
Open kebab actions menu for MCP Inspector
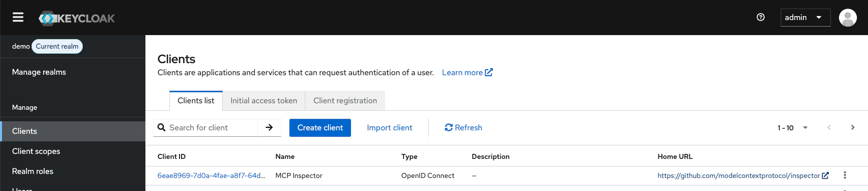pos(845,175)
